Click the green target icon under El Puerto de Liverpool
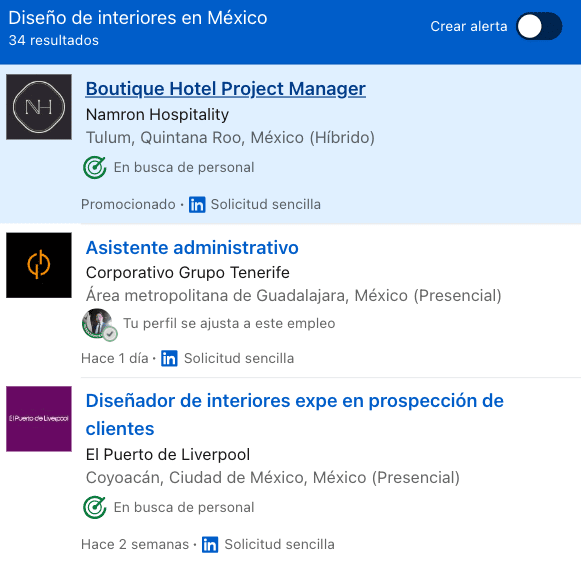Screen dimensions: 581x561 coord(94,507)
